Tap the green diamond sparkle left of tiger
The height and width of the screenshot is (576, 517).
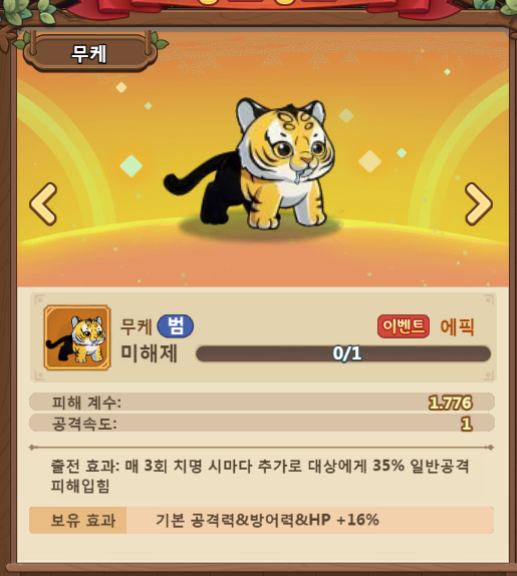(131, 166)
